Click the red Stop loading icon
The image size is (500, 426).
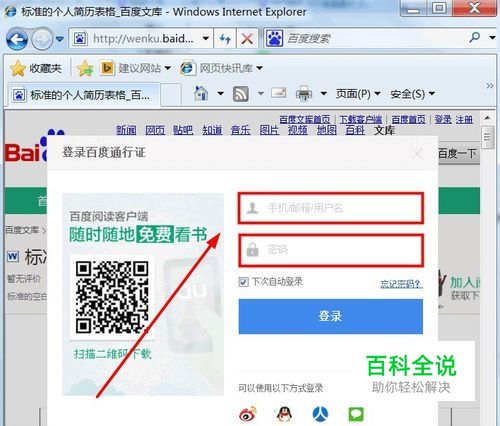(247, 39)
